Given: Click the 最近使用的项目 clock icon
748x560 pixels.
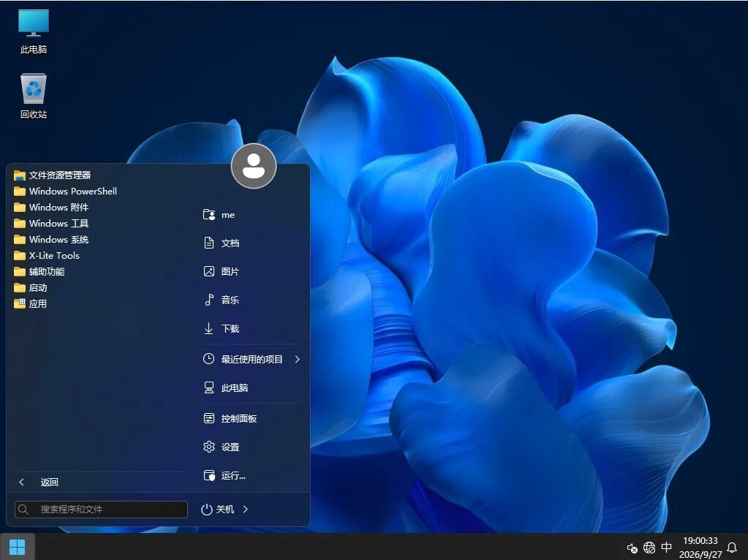Looking at the screenshot, I should 208,359.
